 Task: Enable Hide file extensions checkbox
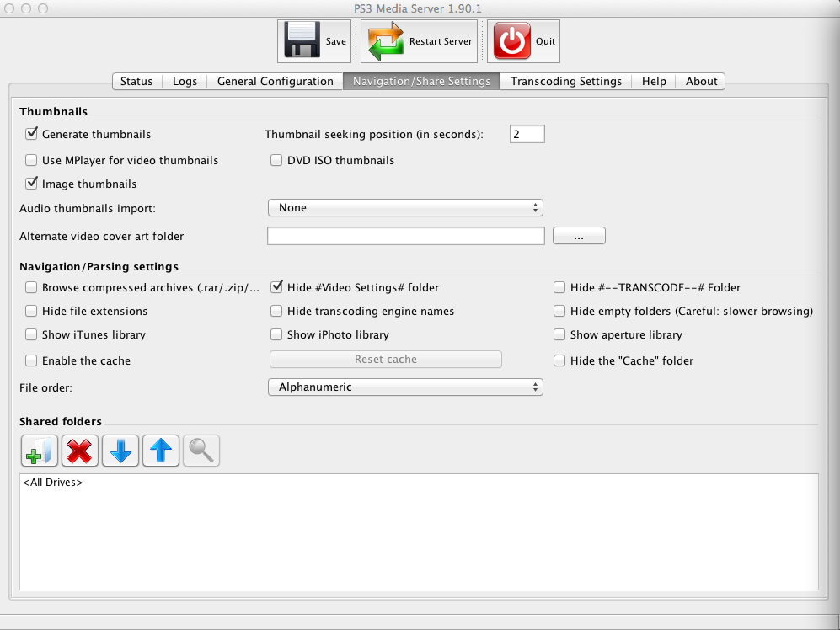tap(31, 312)
